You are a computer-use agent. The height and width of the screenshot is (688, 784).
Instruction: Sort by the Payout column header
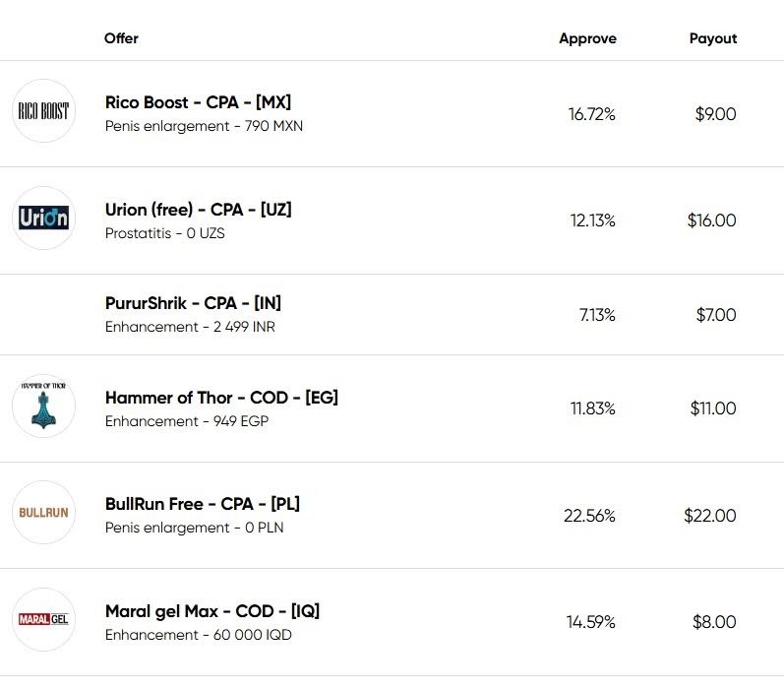tap(712, 38)
